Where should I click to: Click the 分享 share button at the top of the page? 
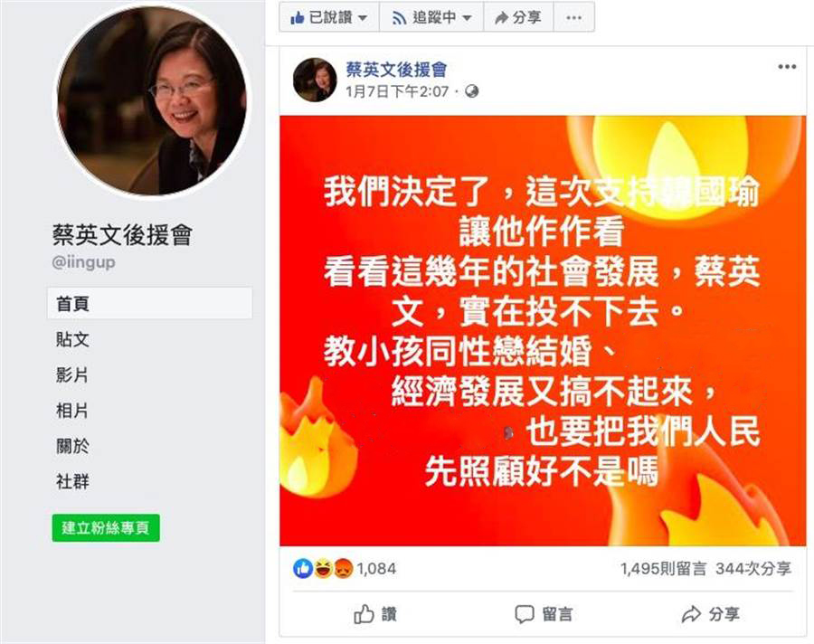(518, 18)
